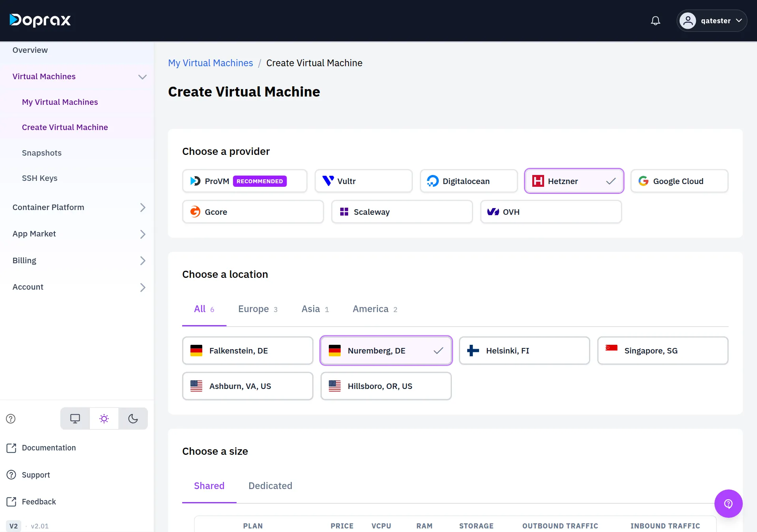Switch to the Europe locations tab
The image size is (757, 532).
click(258, 309)
